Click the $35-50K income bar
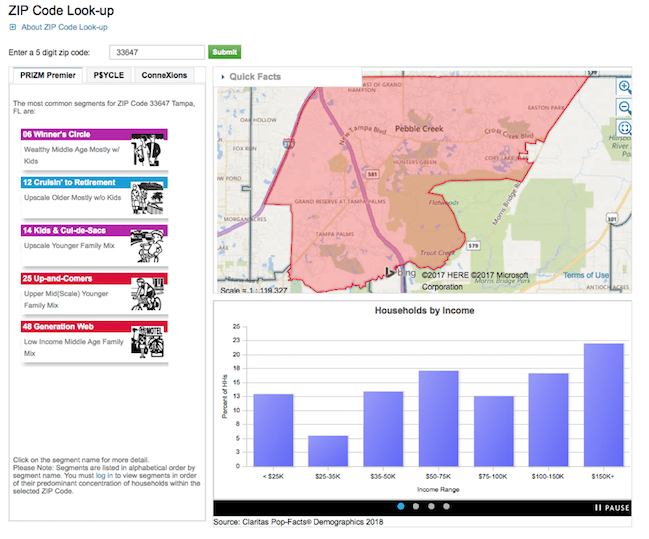This screenshot has height=539, width=649. coord(383,429)
